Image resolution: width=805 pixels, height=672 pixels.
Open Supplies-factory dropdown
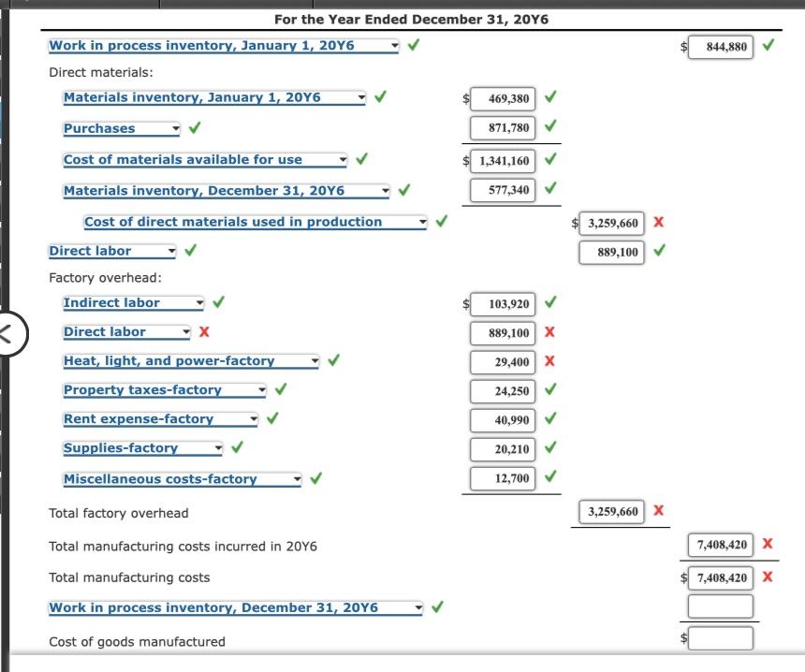[x=142, y=448]
